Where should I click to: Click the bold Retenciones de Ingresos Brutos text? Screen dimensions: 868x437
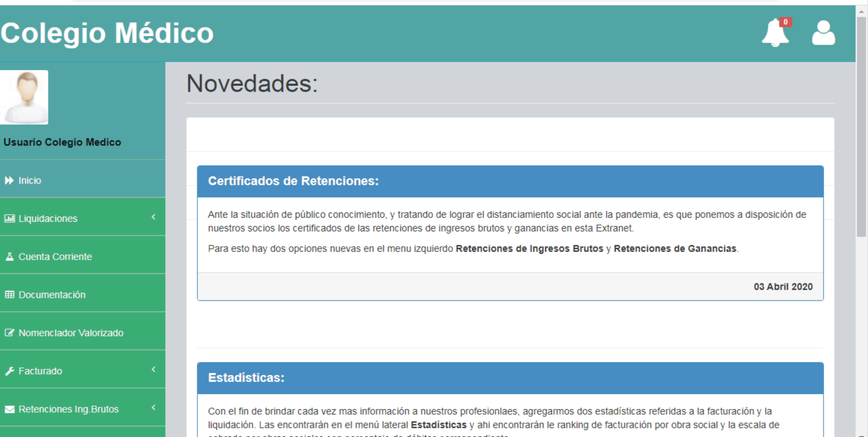click(x=529, y=248)
